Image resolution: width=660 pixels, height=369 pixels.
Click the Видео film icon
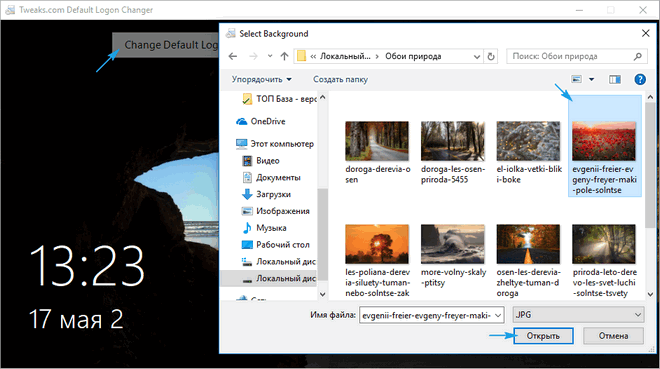tap(248, 161)
